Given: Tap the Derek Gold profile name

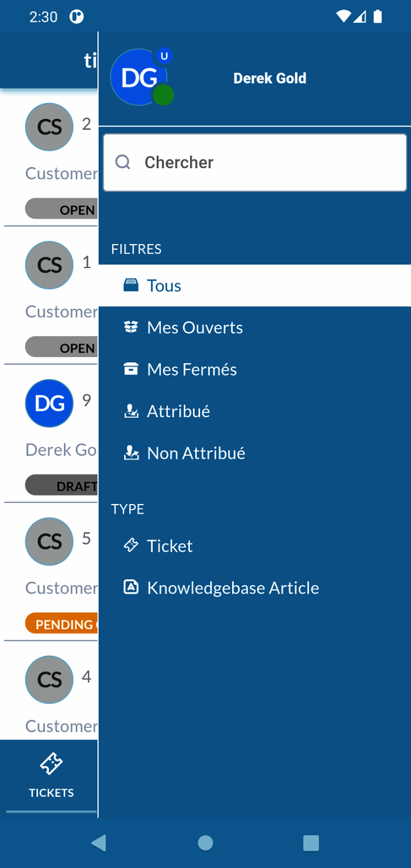Looking at the screenshot, I should click(269, 78).
